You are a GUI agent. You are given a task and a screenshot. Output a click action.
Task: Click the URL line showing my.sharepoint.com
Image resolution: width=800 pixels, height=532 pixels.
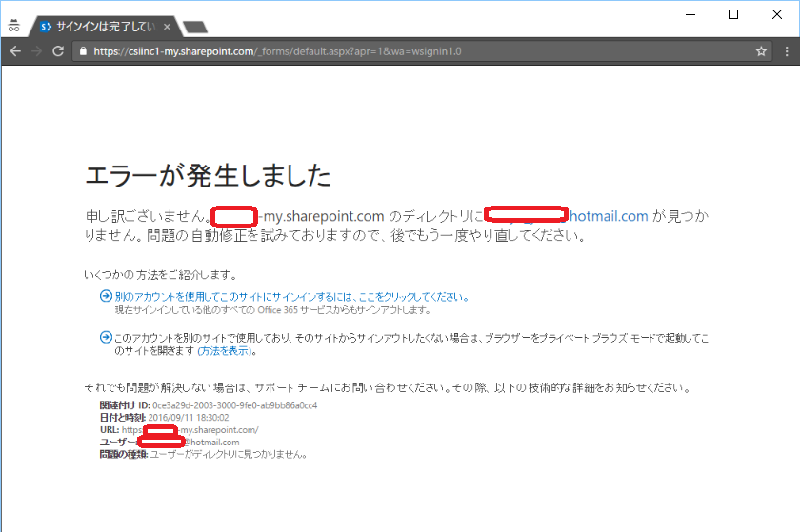pos(179,430)
